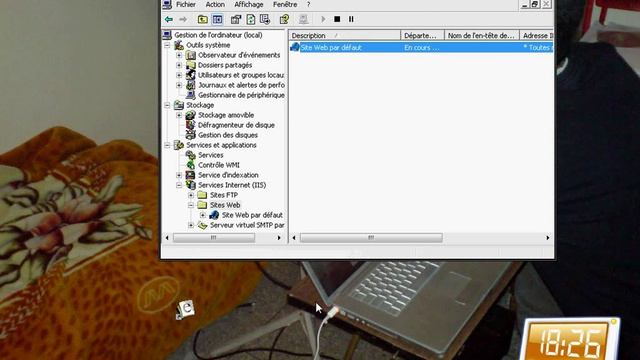
Task: Select Gestion de l'ordinateur (local) root
Action: point(218,35)
